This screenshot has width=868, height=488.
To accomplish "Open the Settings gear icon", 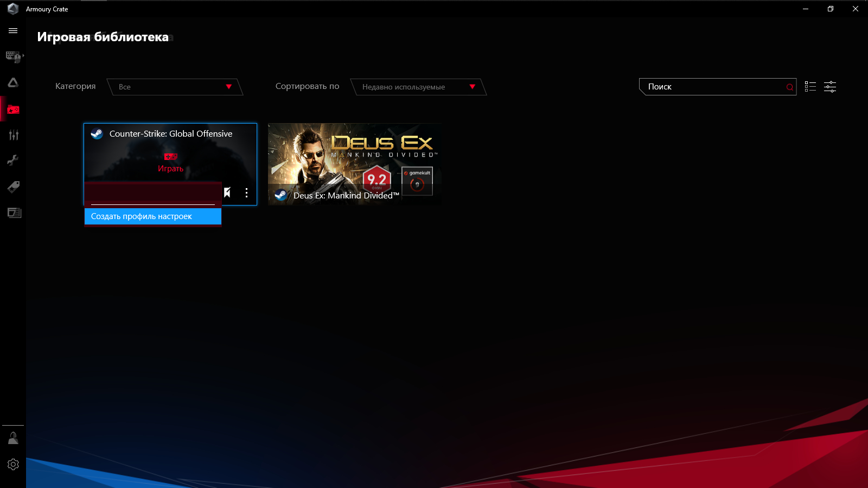I will point(13,464).
